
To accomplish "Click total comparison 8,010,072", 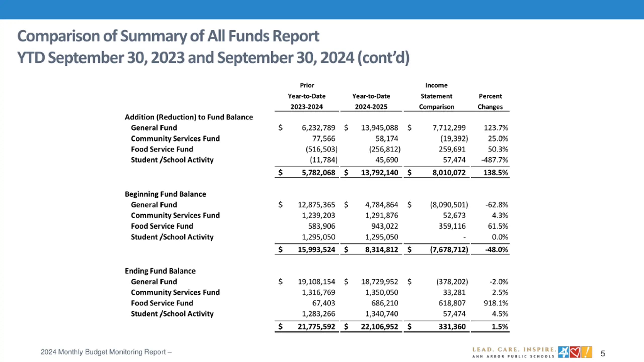I will coord(449,173).
